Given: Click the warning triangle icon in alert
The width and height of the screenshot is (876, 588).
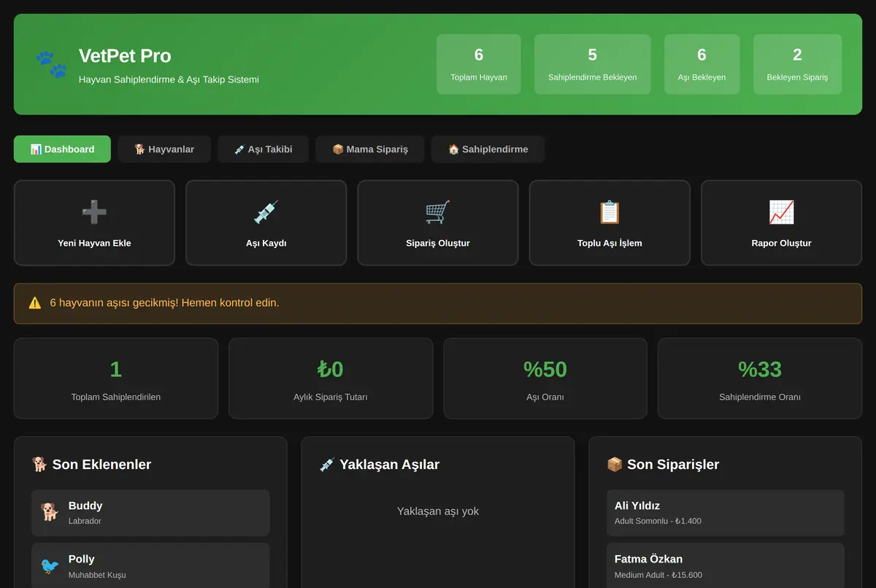Looking at the screenshot, I should point(35,303).
